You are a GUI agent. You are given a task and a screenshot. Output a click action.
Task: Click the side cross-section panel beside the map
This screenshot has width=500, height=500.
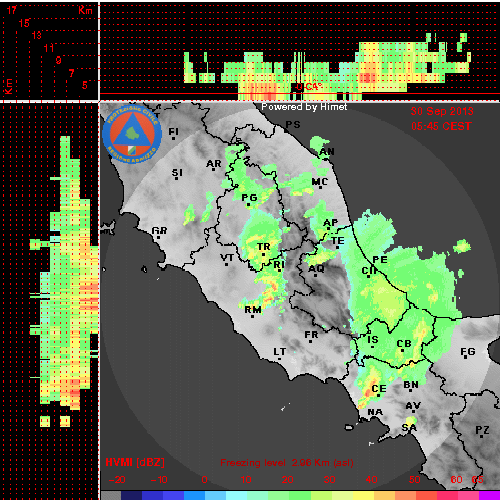click(49, 301)
